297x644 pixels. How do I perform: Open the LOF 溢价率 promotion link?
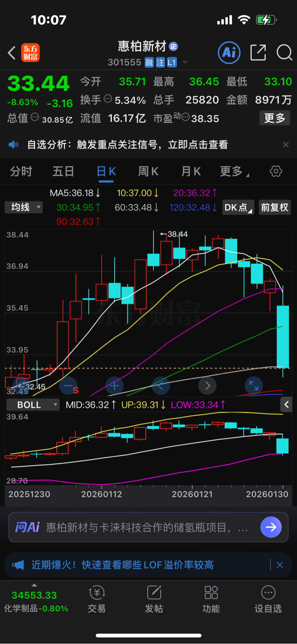[122, 565]
